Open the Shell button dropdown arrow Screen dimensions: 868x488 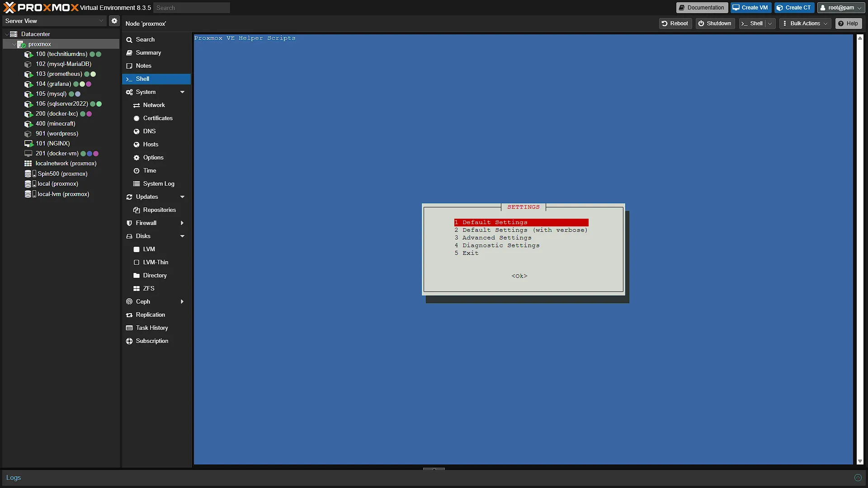[770, 23]
